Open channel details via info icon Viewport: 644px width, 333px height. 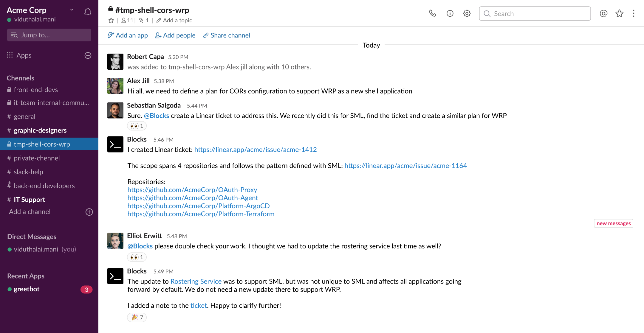pos(450,13)
